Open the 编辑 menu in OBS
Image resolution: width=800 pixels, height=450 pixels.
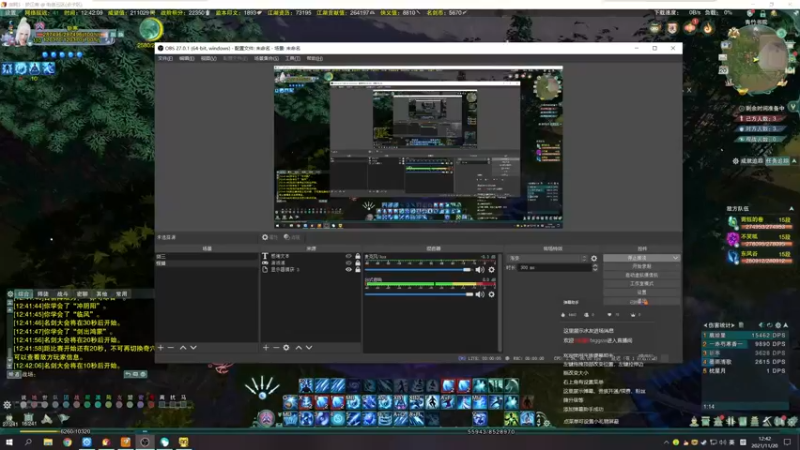pyautogui.click(x=186, y=59)
